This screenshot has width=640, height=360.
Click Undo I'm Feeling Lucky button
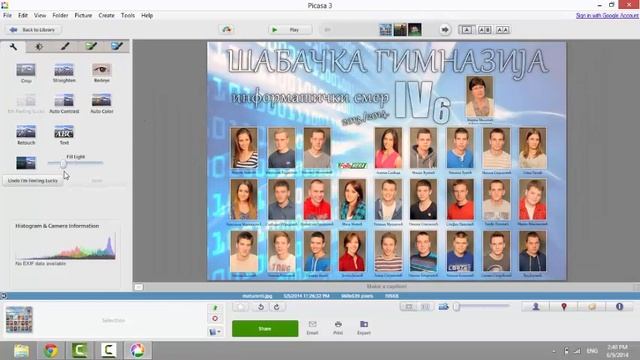[x=33, y=180]
